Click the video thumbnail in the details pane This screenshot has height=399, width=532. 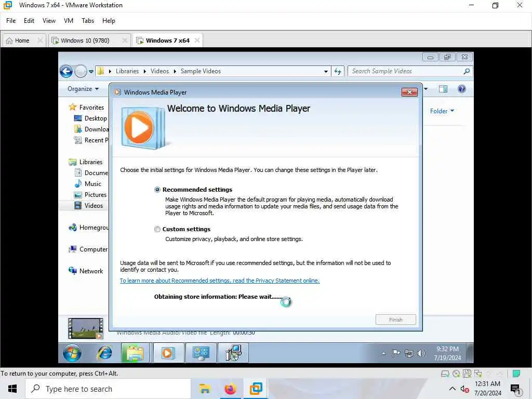(x=86, y=328)
